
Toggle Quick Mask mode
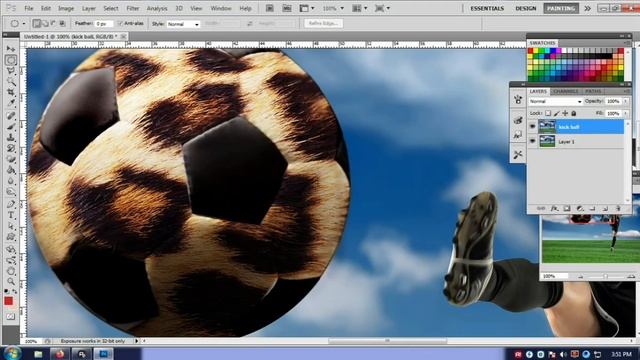[x=11, y=316]
